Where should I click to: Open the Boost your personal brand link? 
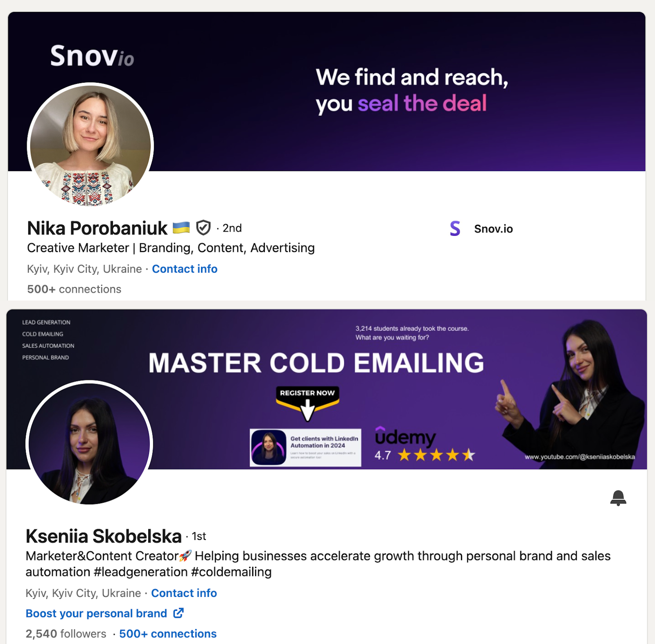point(96,613)
